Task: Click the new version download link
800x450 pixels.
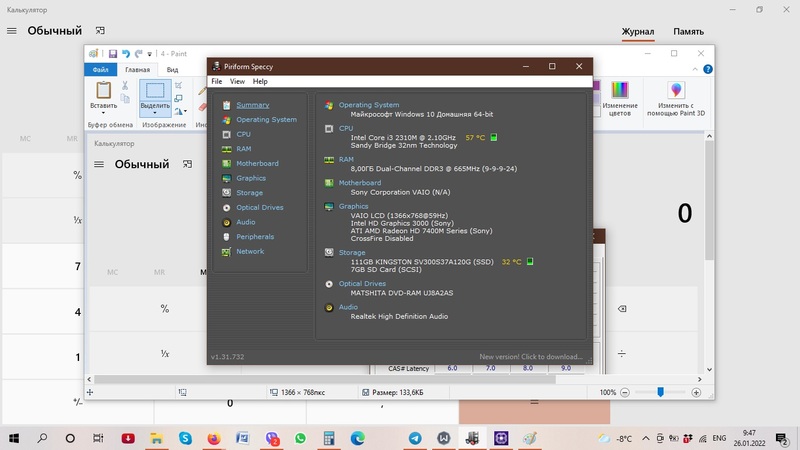Action: [530, 357]
